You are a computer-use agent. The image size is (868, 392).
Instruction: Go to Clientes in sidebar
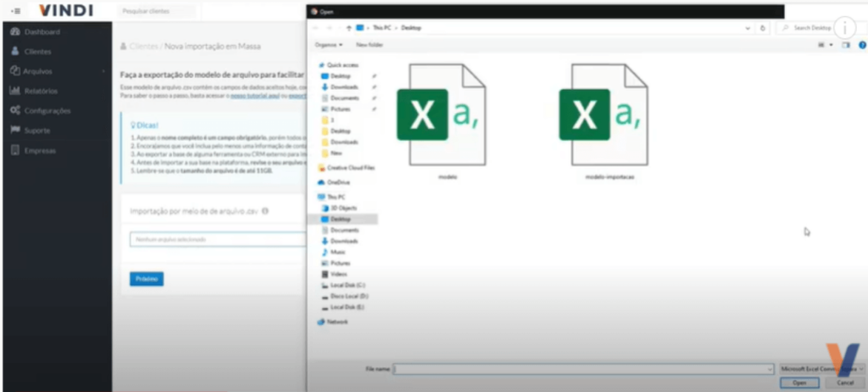(x=37, y=52)
